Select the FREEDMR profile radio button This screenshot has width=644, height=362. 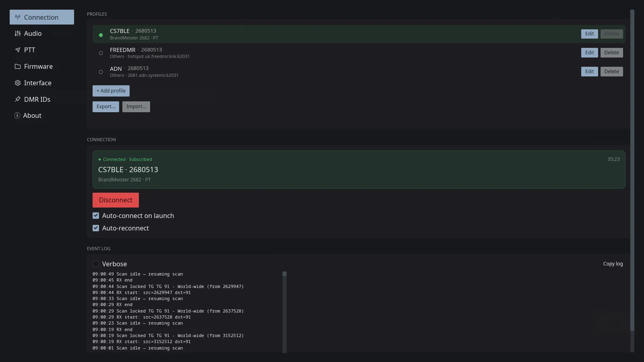101,53
